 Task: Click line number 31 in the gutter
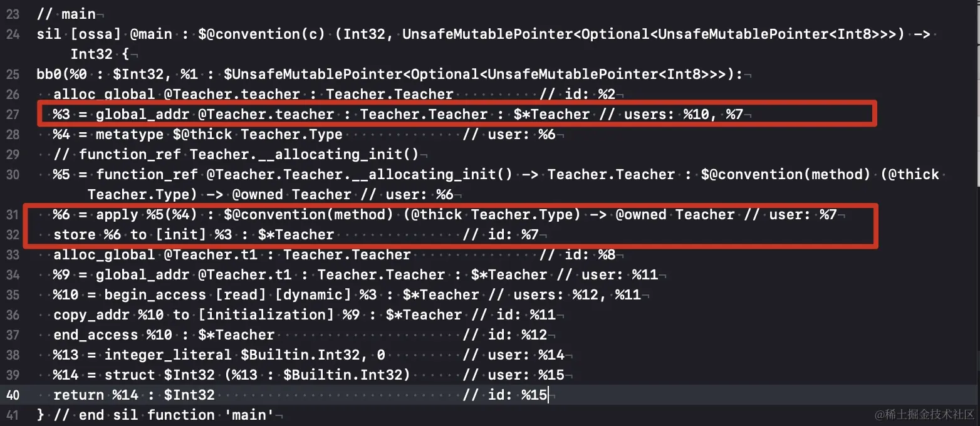[13, 215]
